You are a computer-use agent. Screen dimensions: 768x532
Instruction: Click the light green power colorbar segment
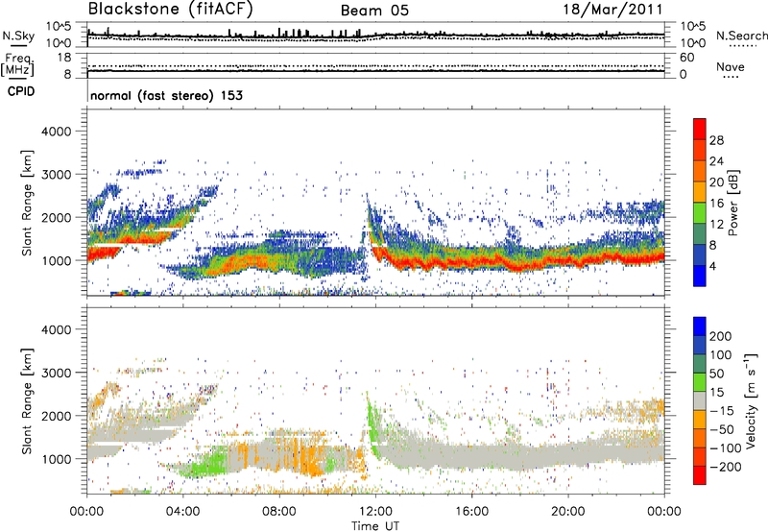coord(700,213)
